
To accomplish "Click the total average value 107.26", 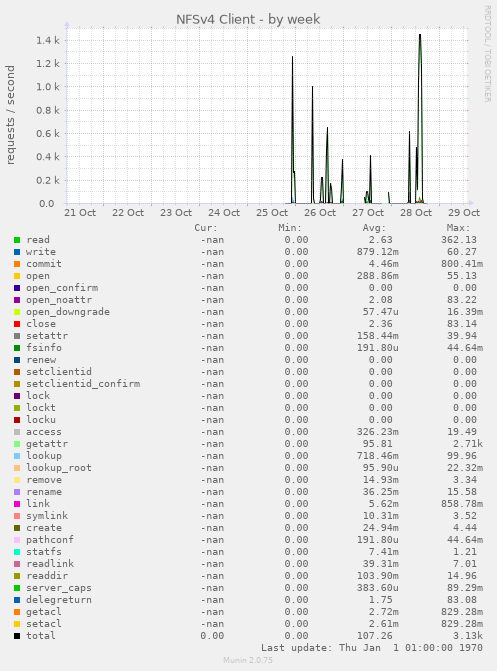I will [x=375, y=635].
